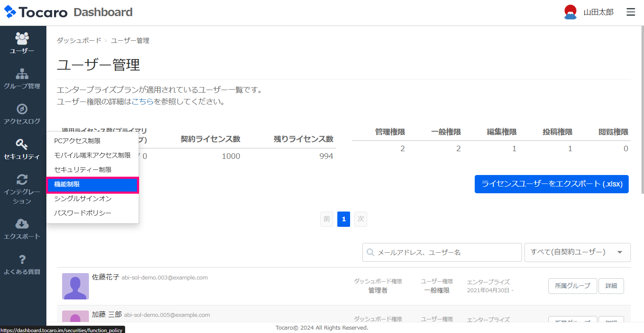Click the Tocaro logo
The height and width of the screenshot is (333, 644).
(x=36, y=12)
